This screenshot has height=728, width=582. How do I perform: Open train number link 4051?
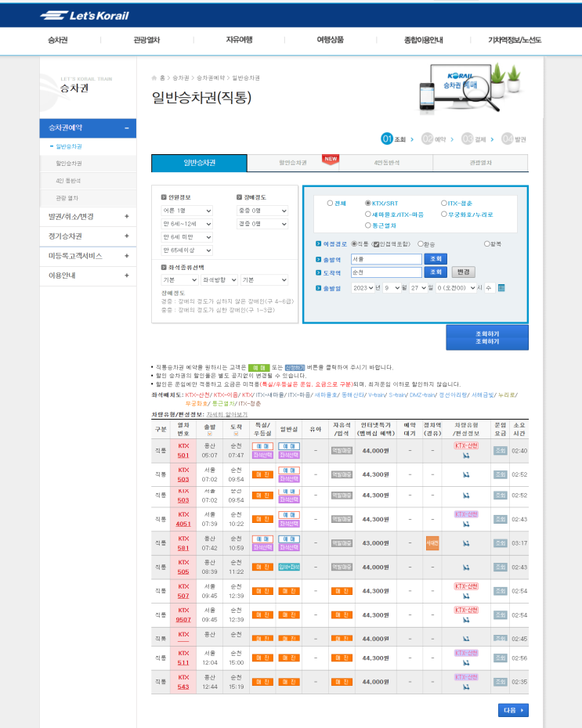click(x=183, y=524)
